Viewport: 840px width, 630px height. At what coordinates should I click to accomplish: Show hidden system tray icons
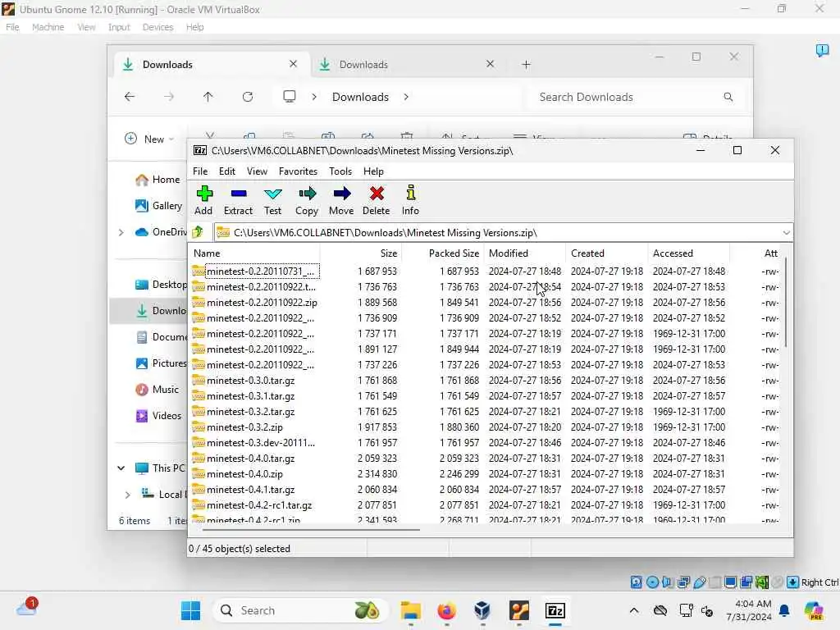coord(634,610)
